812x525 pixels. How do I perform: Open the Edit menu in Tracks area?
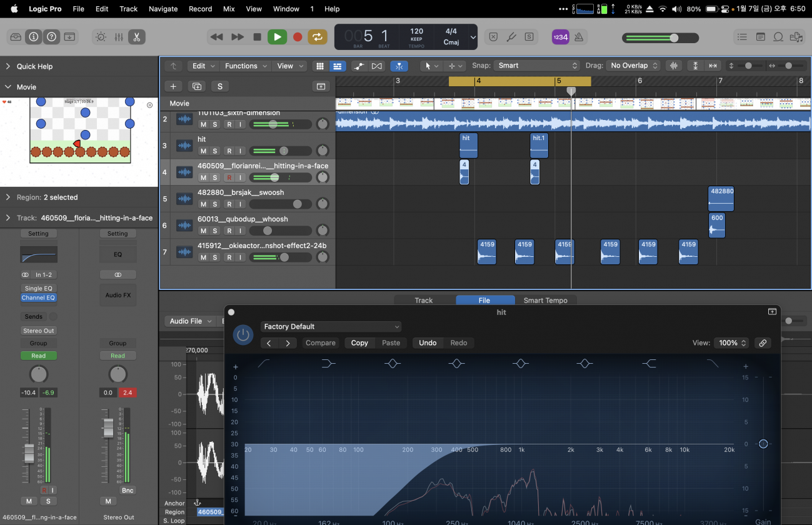coord(203,66)
